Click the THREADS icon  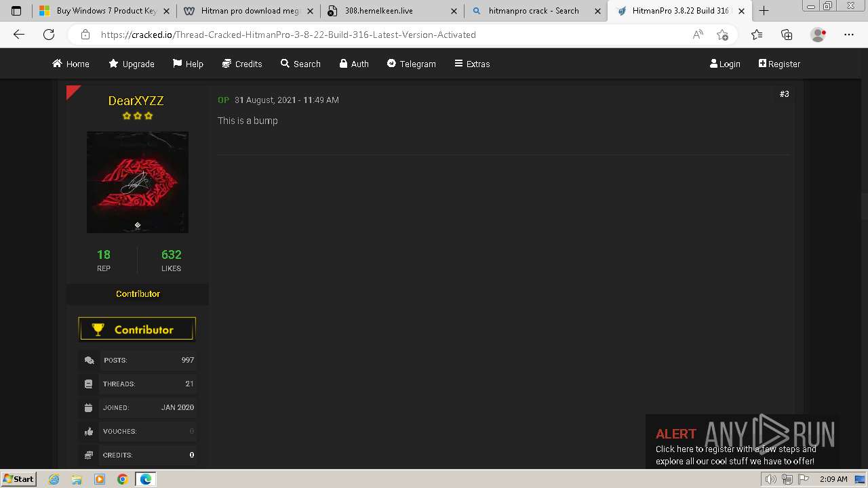(88, 384)
